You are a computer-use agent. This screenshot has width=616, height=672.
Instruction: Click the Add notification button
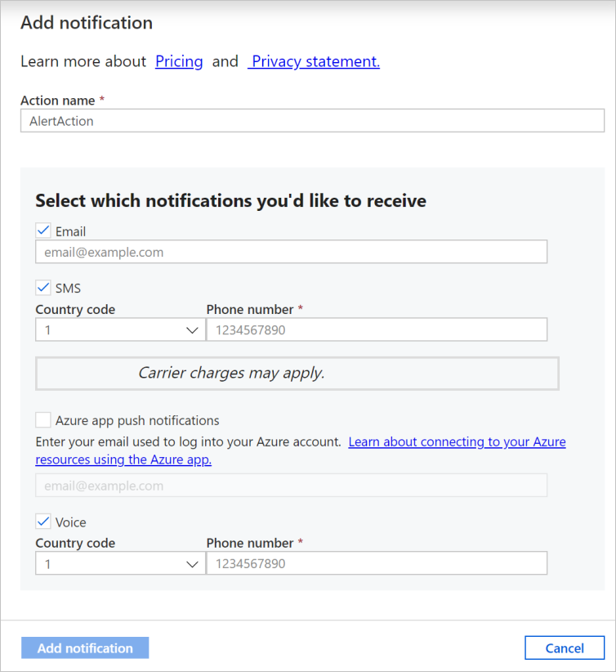[x=84, y=647]
